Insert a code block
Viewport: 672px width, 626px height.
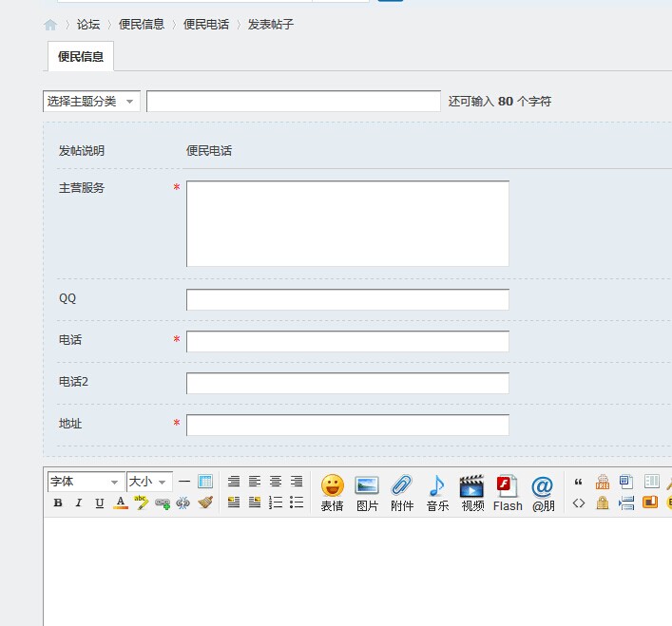pyautogui.click(x=579, y=503)
